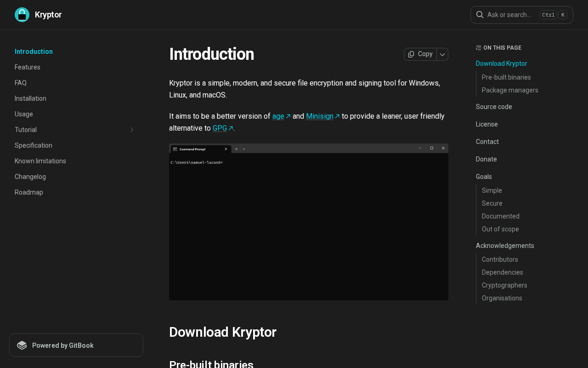Open the Copy options dropdown arrow
The width and height of the screenshot is (588, 368).
442,54
